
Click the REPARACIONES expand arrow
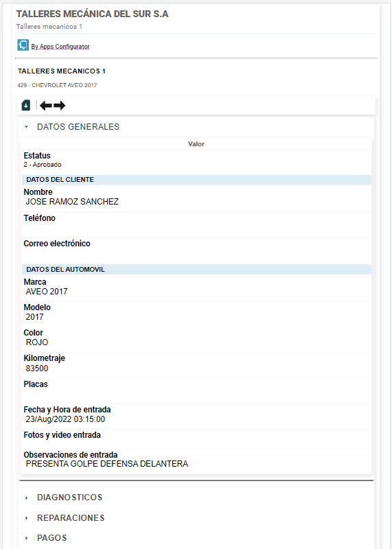point(27,518)
